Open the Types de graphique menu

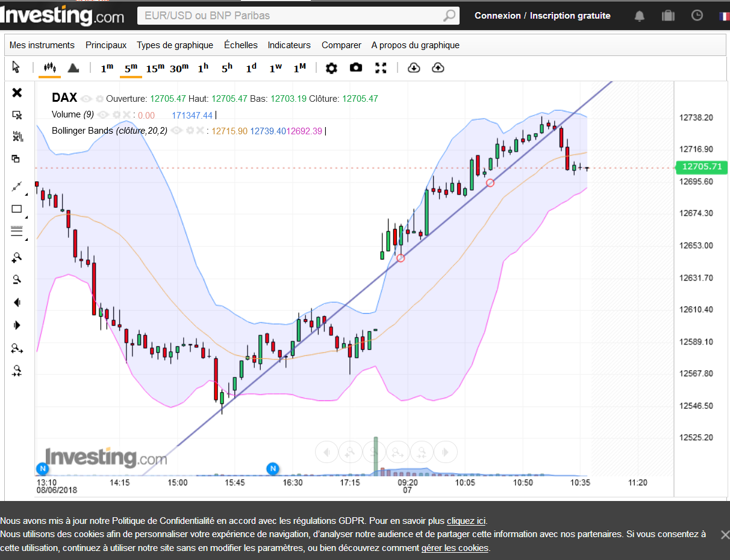(175, 45)
